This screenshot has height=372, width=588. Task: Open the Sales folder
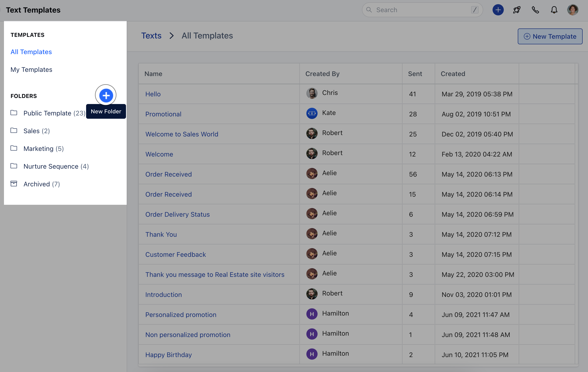click(31, 131)
